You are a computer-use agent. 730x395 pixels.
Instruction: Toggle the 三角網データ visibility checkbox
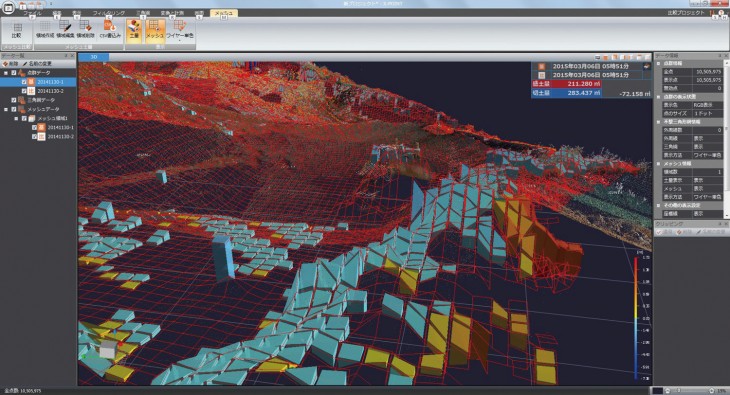pos(14,100)
